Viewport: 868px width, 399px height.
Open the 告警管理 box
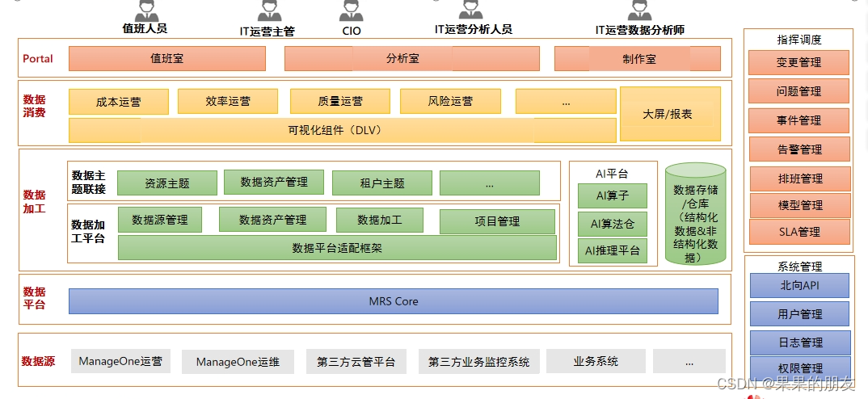click(799, 149)
